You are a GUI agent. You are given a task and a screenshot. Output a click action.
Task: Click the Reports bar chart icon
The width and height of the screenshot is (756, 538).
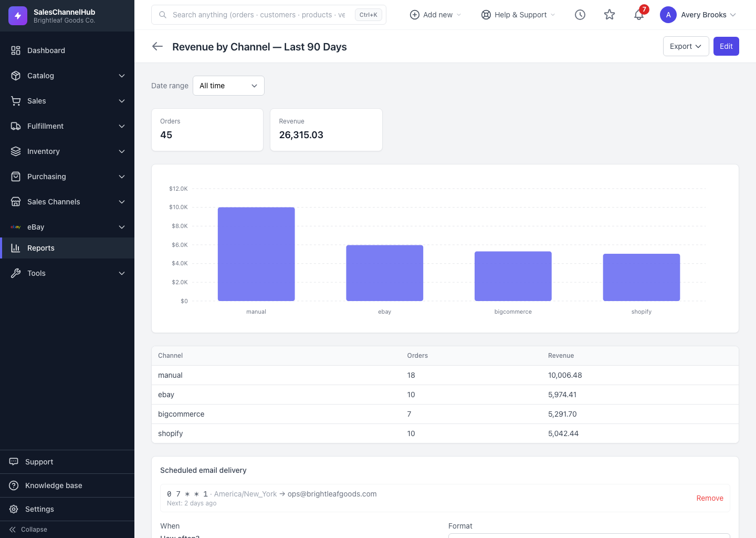[x=16, y=248]
